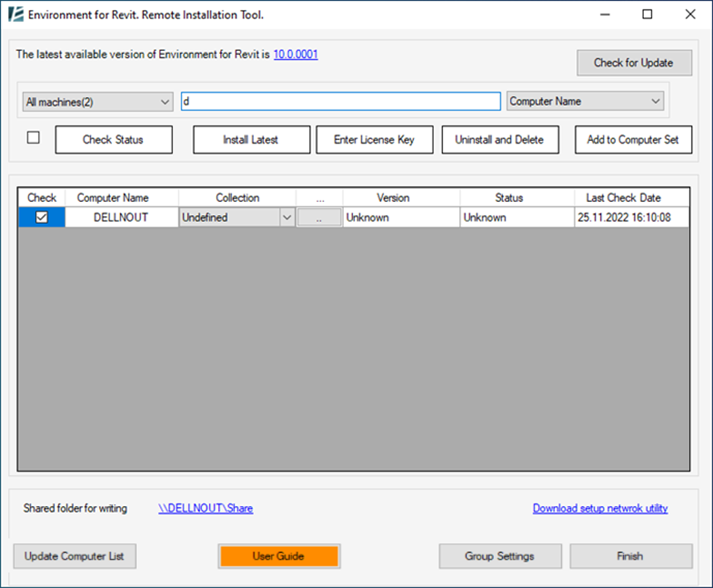Click Download setup netwrok utility link
This screenshot has height=588, width=713.
[600, 508]
